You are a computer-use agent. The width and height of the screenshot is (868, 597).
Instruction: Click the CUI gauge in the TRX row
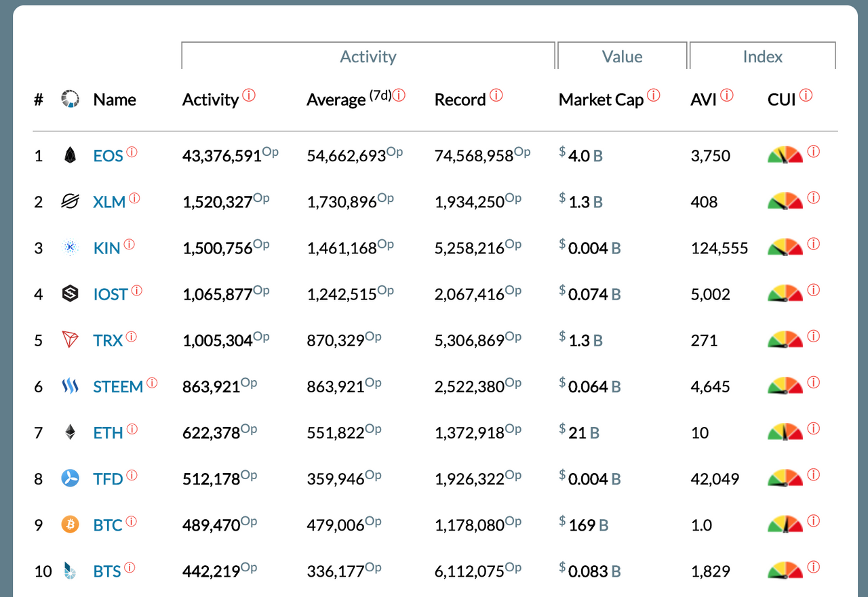[785, 339]
